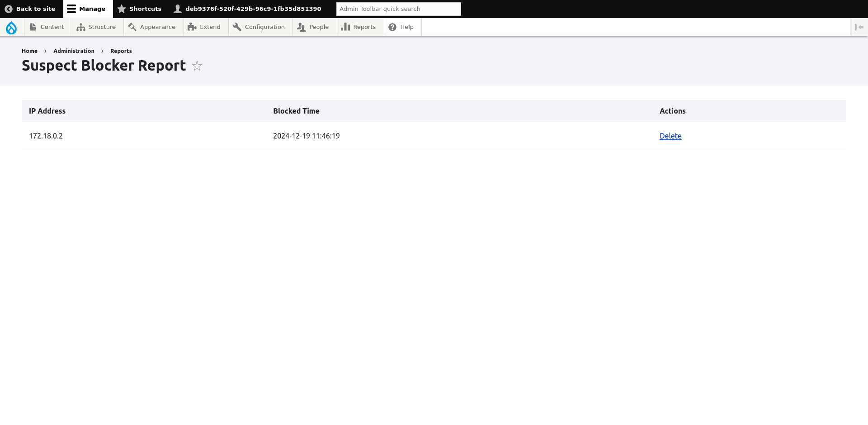The image size is (868, 425).
Task: Toggle the toolbar orientation control
Action: pyautogui.click(x=859, y=27)
